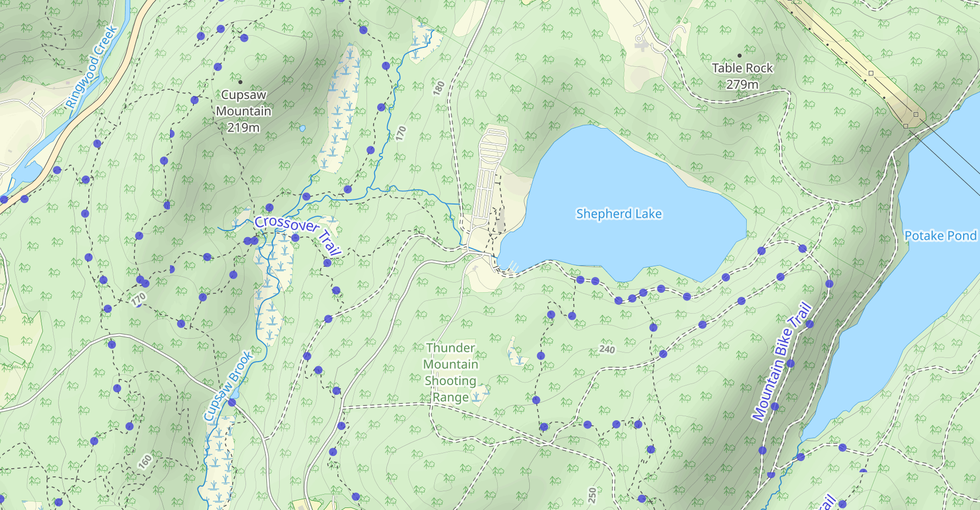Select Thunder Mountain Shooting Range label

[451, 372]
